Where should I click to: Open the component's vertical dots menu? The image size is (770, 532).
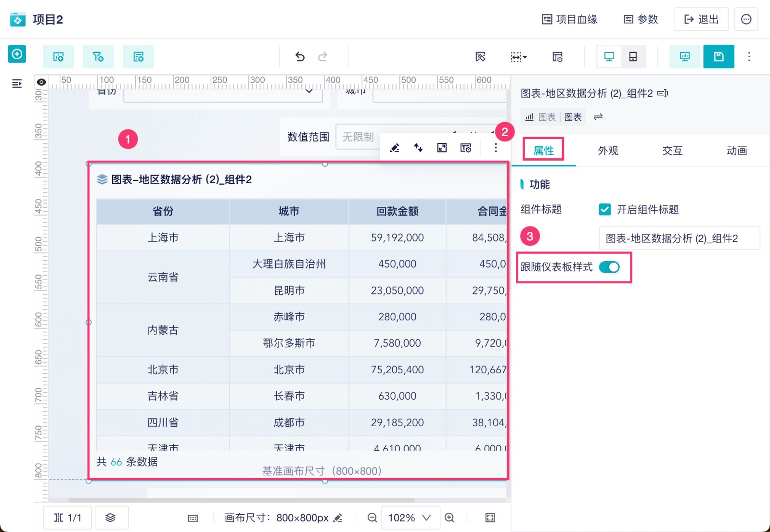[x=496, y=148]
